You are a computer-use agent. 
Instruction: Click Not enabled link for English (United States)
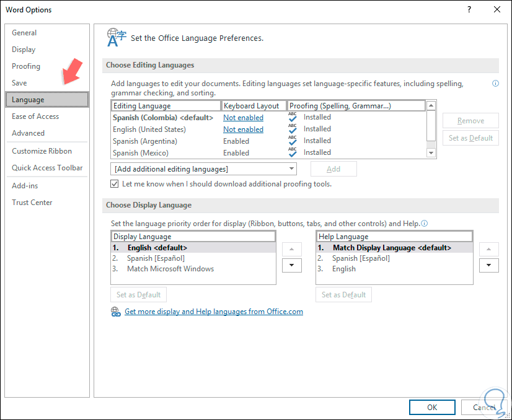243,129
